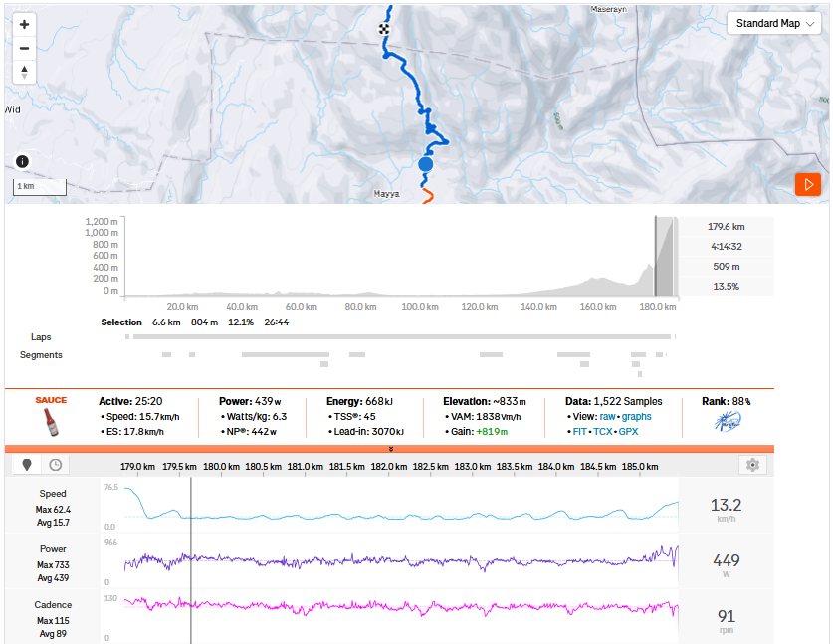
Task: Select the blue position marker on the route
Action: 426,164
